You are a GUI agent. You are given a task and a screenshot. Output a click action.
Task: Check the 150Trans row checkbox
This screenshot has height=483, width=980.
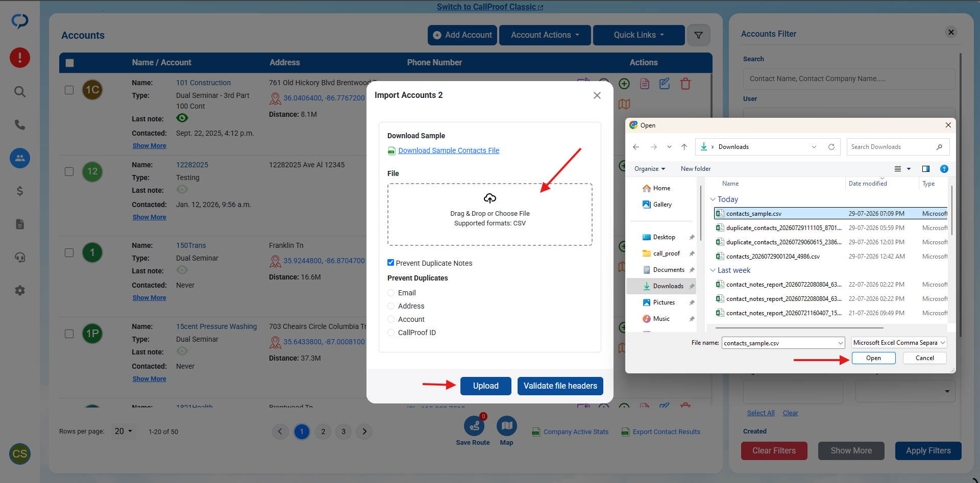click(x=69, y=252)
